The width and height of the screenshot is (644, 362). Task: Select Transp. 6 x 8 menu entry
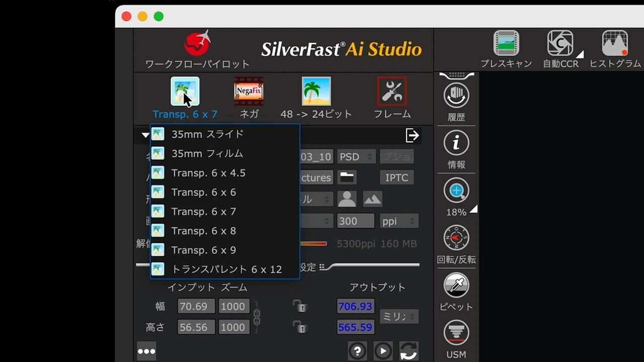point(225,231)
